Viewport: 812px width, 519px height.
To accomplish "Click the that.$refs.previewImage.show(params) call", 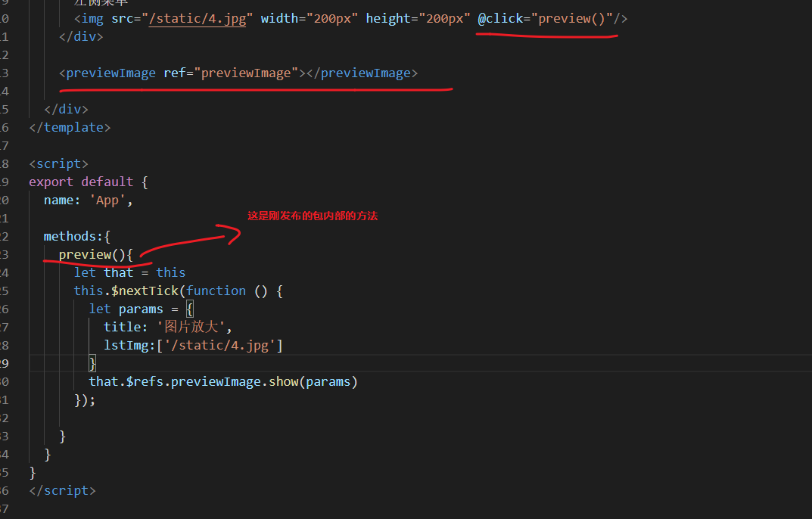I will [x=223, y=382].
